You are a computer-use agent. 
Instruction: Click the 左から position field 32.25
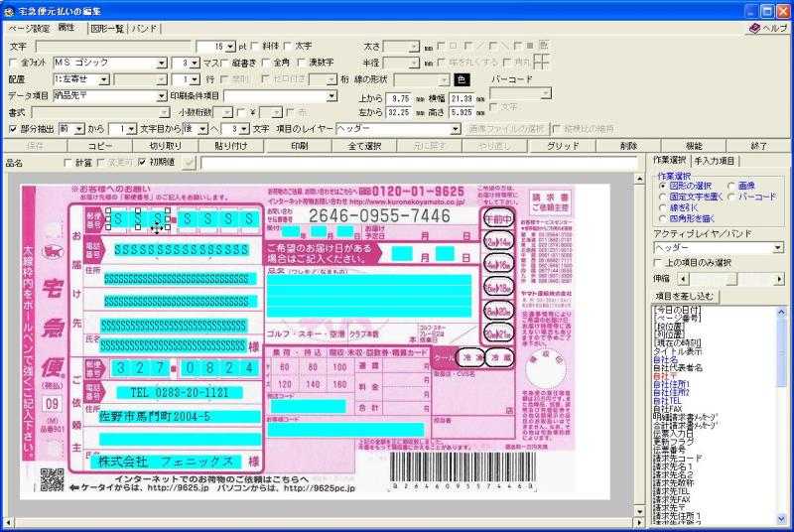399,112
